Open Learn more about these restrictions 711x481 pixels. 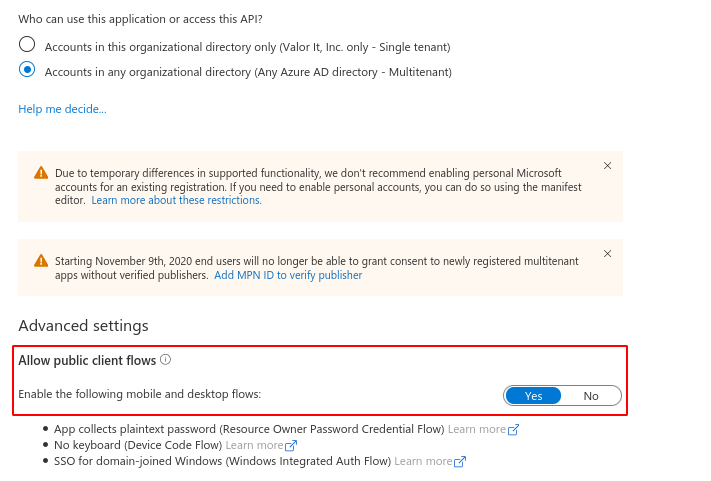click(x=176, y=200)
